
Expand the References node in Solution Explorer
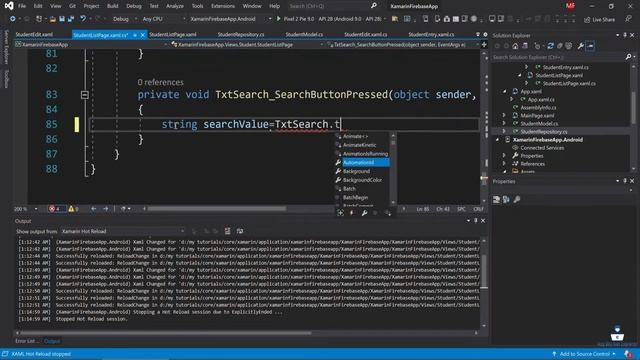[x=504, y=164]
